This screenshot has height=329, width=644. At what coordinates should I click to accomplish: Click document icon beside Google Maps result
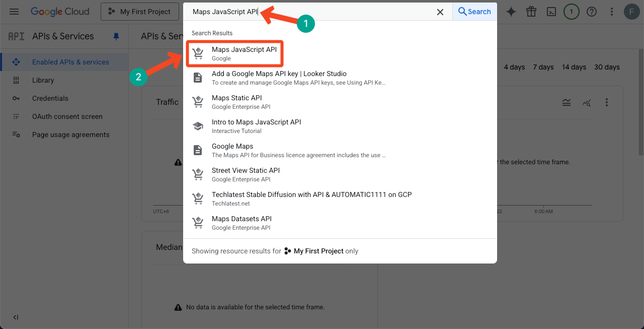[x=198, y=150]
